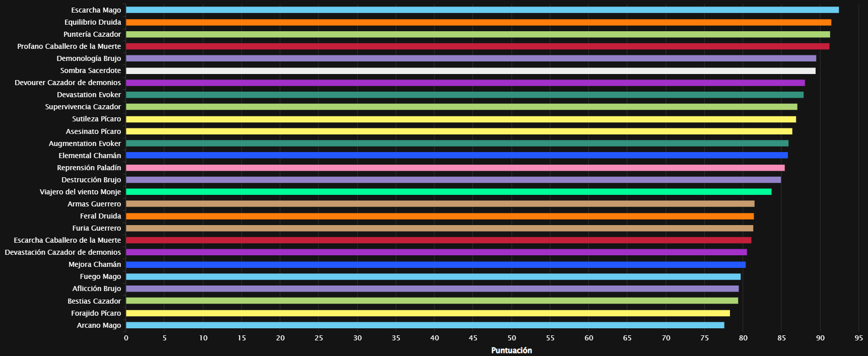Click the Demonología Brujo label
The image size is (868, 356).
pyautogui.click(x=89, y=58)
